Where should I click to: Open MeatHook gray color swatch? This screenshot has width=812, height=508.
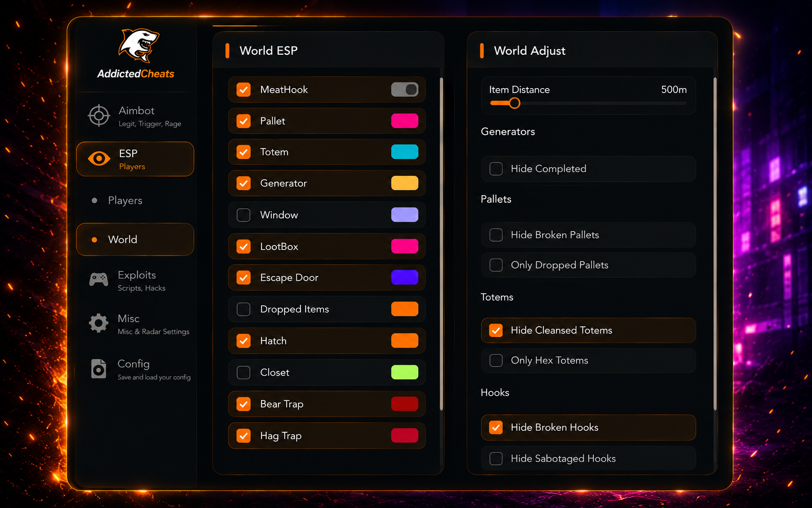click(404, 90)
